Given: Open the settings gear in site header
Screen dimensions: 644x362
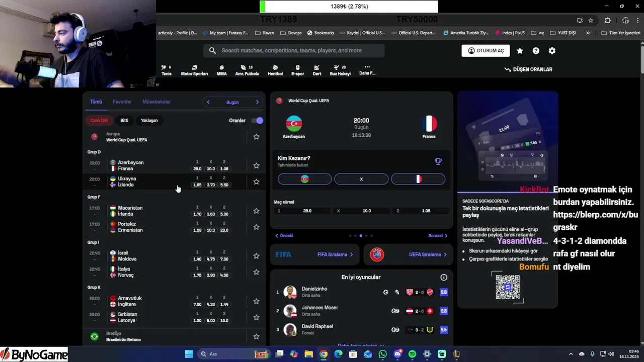Looking at the screenshot, I should pyautogui.click(x=552, y=51).
